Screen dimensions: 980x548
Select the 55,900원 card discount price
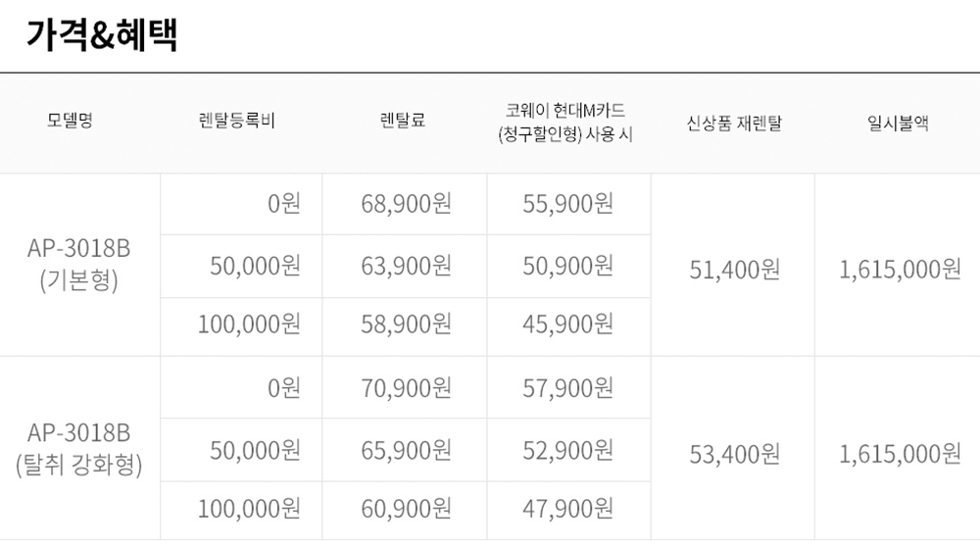[568, 204]
